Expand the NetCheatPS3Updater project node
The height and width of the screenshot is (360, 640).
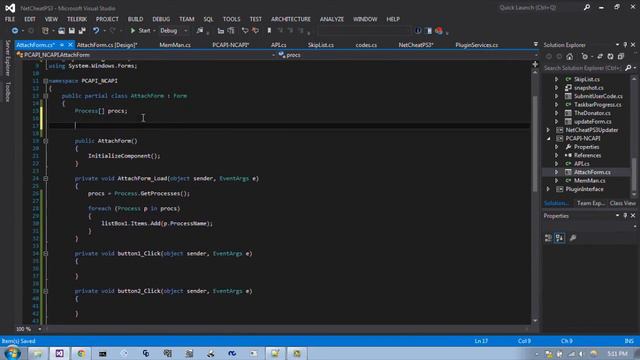coord(548,130)
